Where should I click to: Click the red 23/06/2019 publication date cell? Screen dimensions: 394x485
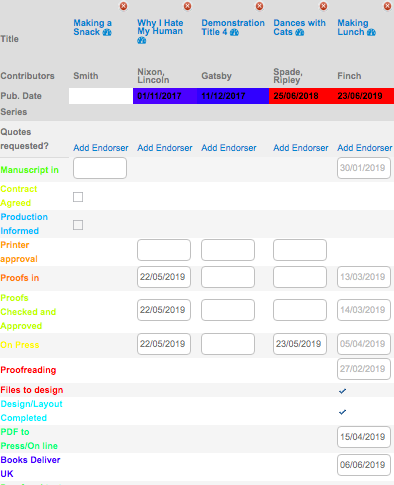coord(363,96)
